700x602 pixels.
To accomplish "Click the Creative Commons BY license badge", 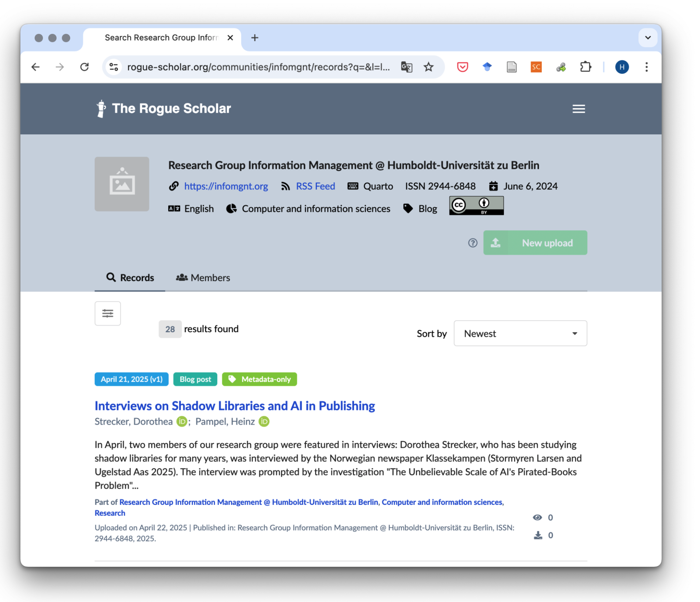I will click(x=476, y=205).
